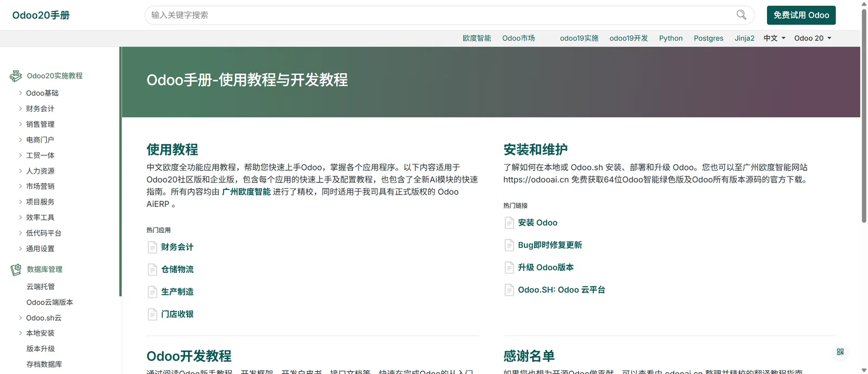Viewport: 868px width, 374px height.
Task: Open 欧度智能 in the top nav
Action: 477,38
